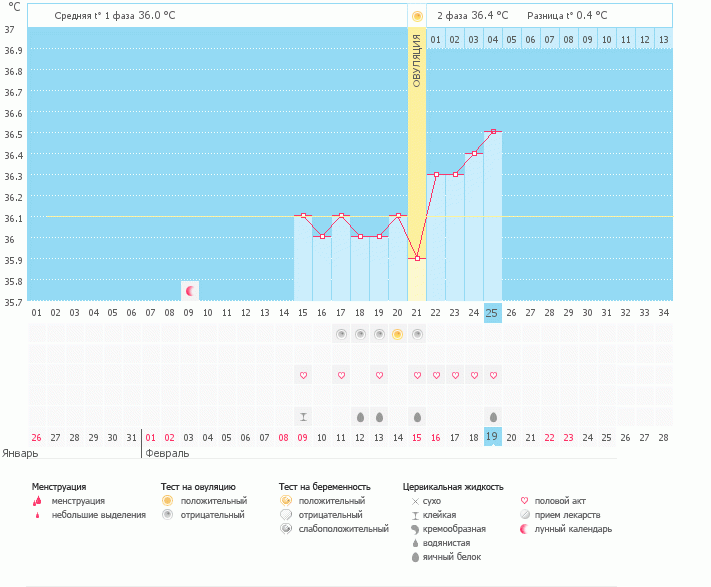
Task: Click 'Разница t° 0.4 °C' text
Action: [567, 16]
